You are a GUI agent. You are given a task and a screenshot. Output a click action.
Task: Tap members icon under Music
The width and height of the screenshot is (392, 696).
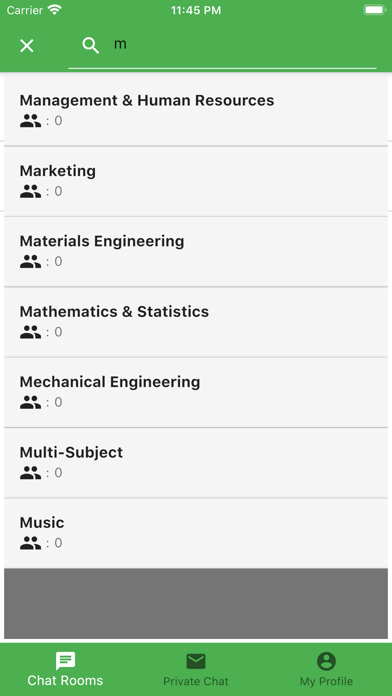pyautogui.click(x=30, y=543)
